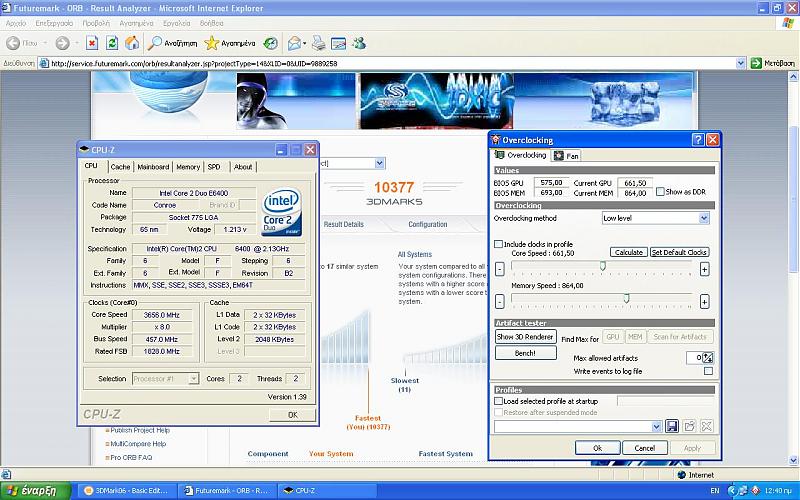
Task: Click the Edit page toolbar icon
Action: coord(338,43)
